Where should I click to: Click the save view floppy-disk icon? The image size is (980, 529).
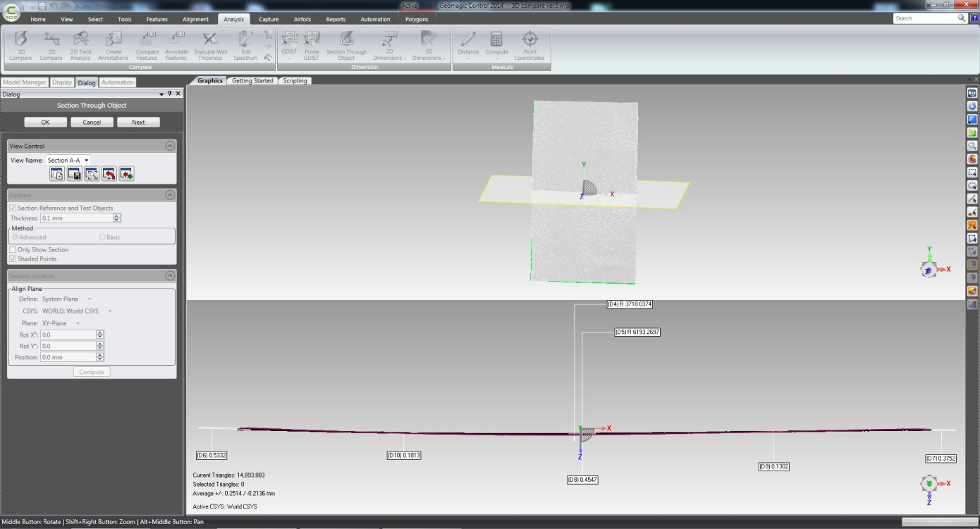pos(74,174)
